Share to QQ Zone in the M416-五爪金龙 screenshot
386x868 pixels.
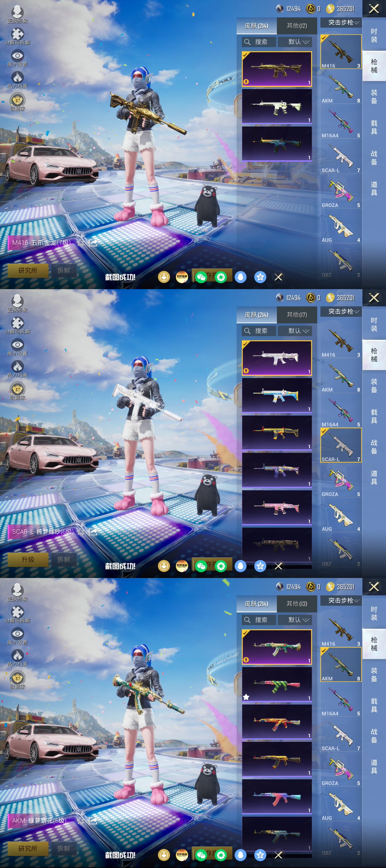coord(260,277)
